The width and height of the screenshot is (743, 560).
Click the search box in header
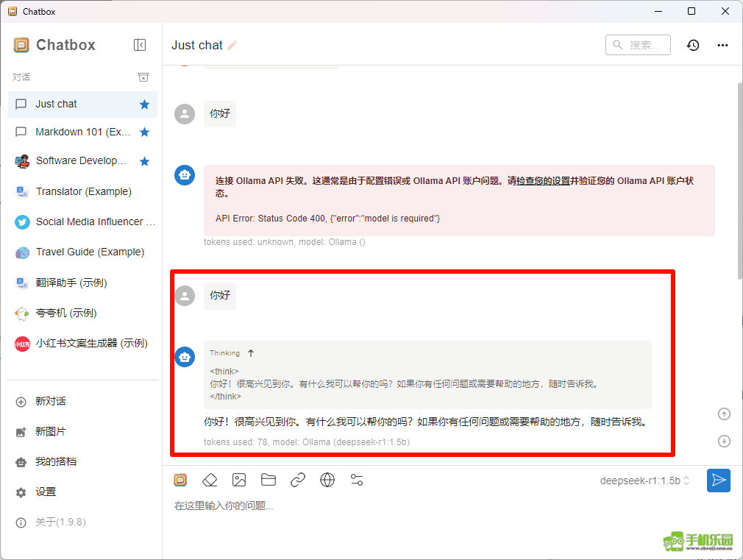click(638, 45)
